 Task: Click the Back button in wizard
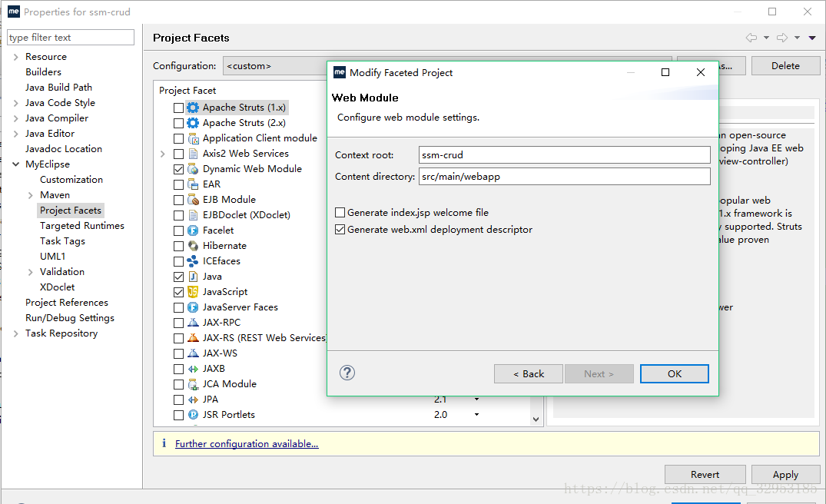(529, 374)
